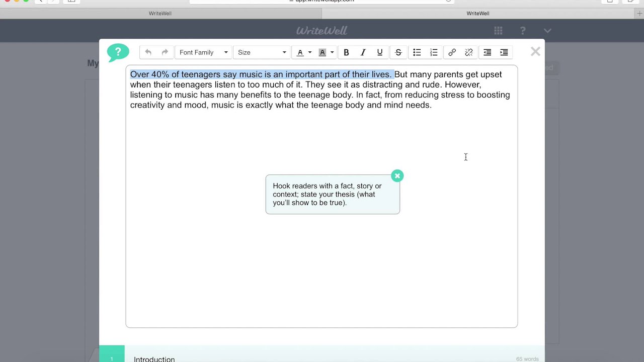Viewport: 644px width, 362px height.
Task: Click inside the essay text editing area
Action: point(321,197)
